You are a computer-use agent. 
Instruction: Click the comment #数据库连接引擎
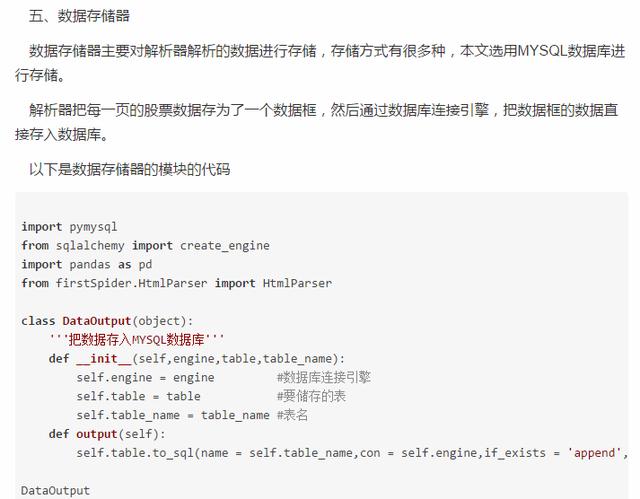click(324, 377)
